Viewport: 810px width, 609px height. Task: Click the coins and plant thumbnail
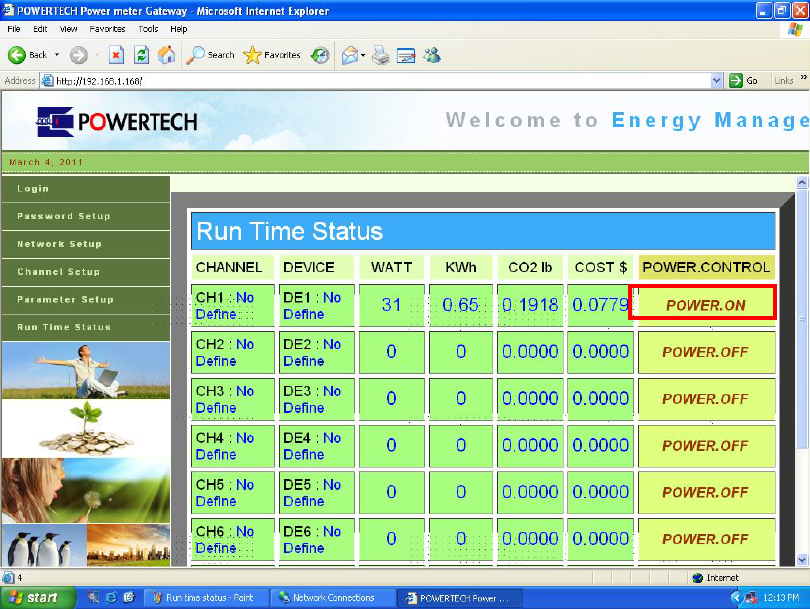86,428
